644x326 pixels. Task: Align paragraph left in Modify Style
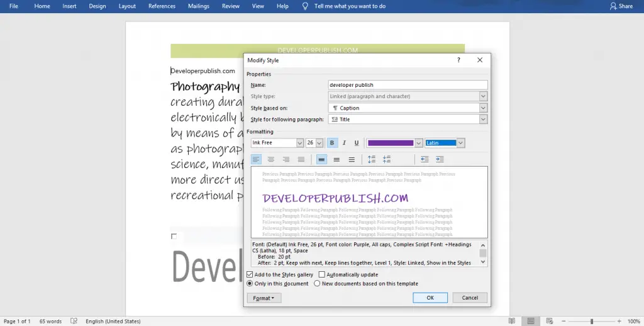click(256, 159)
